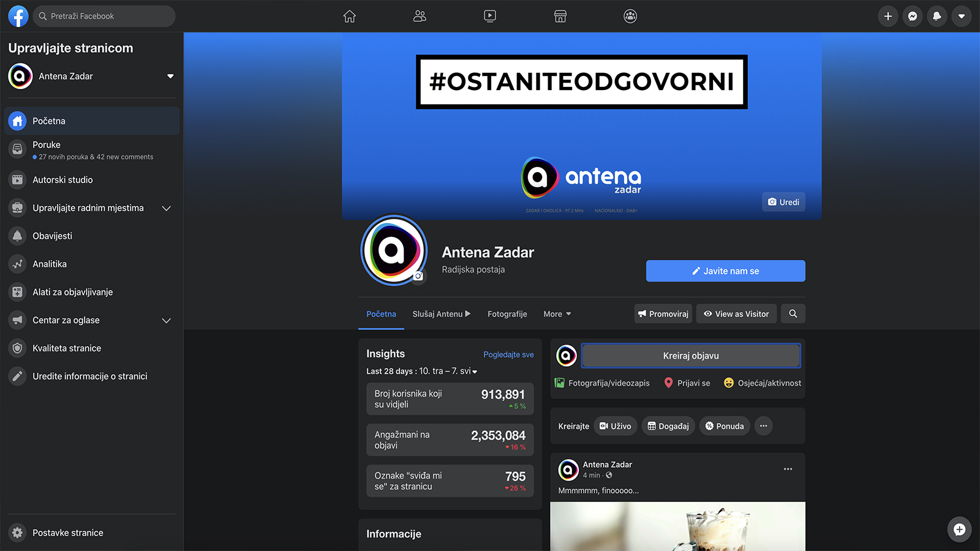Open the account dropdown arrow at top right

click(962, 16)
